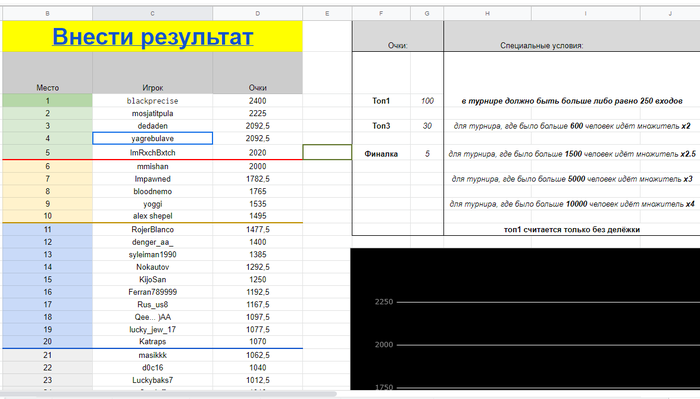Select player cell 'ImRxchBxtch'

coord(152,153)
